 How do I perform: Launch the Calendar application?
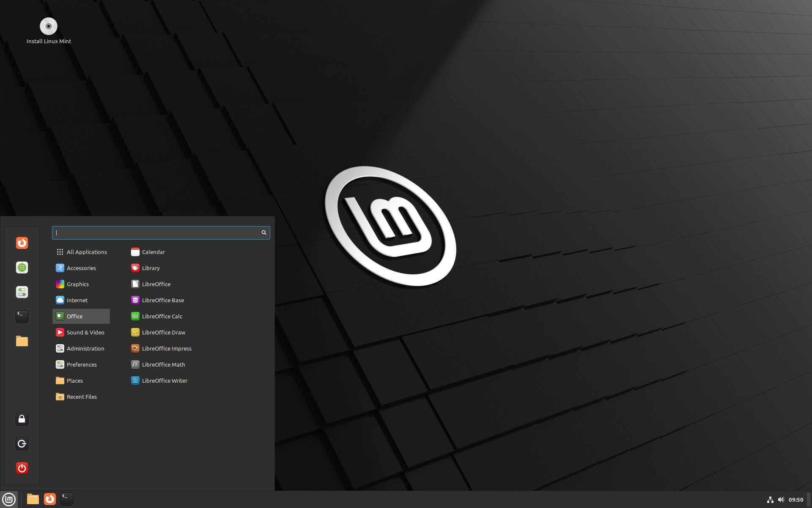(153, 252)
